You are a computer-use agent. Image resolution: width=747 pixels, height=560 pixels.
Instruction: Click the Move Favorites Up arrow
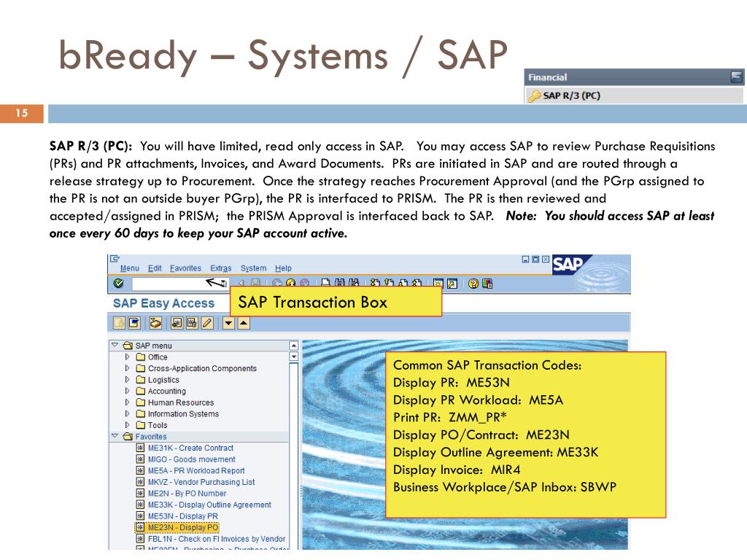[244, 323]
